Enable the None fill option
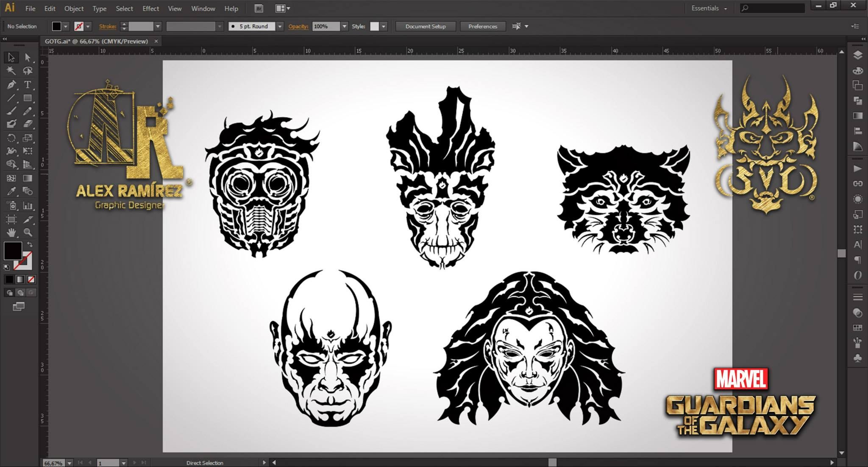868x467 pixels. click(x=31, y=279)
